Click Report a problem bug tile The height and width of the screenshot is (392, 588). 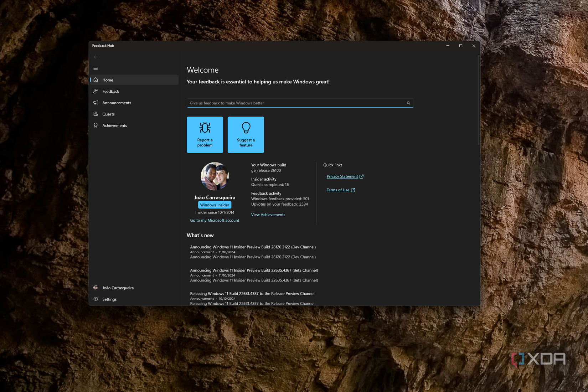tap(205, 135)
